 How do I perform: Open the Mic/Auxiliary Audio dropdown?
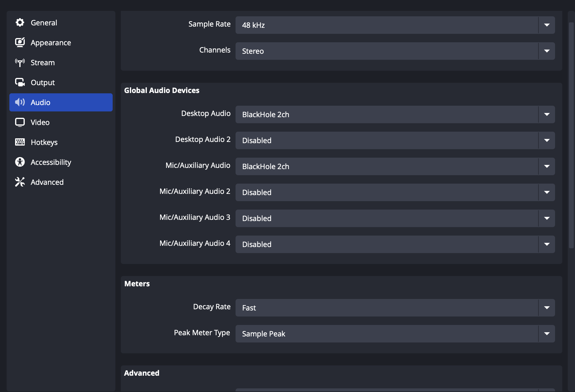395,166
